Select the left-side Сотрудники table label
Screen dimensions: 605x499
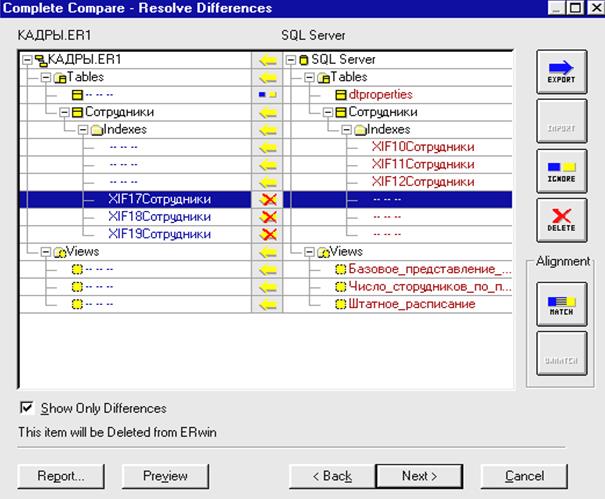[119, 112]
